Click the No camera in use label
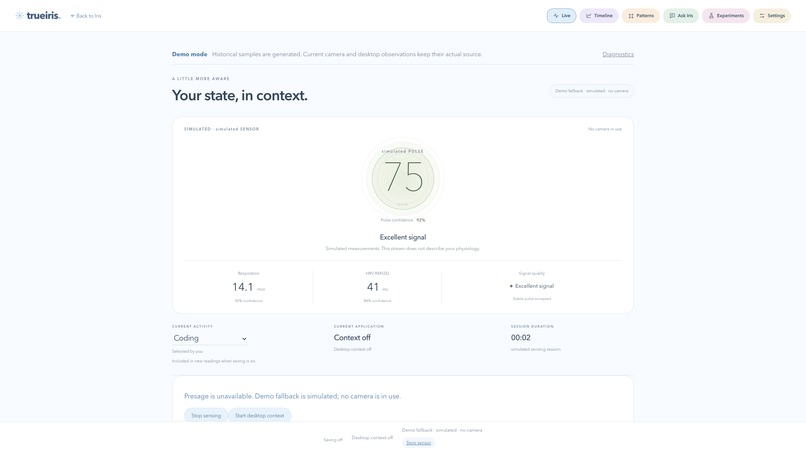806x453 pixels. coord(605,129)
